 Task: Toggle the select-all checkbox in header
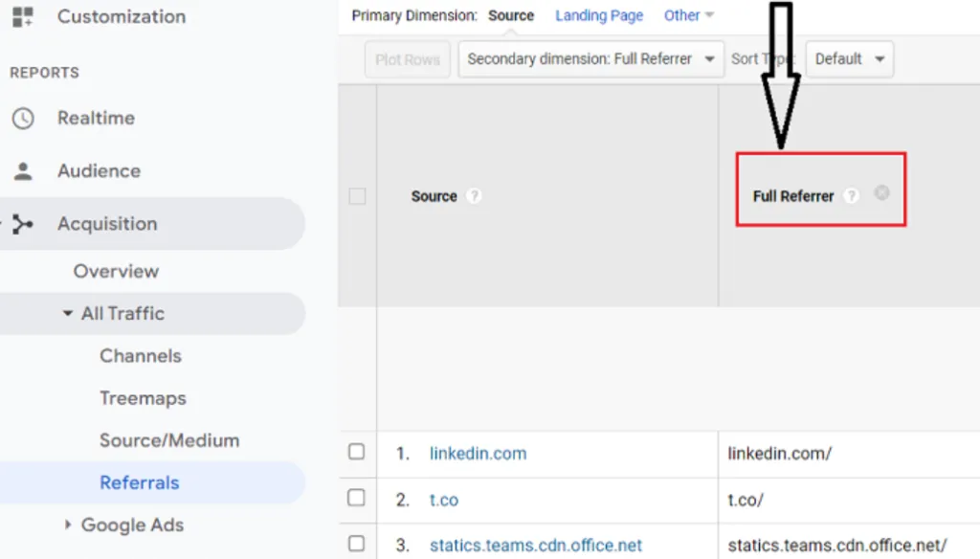click(357, 196)
